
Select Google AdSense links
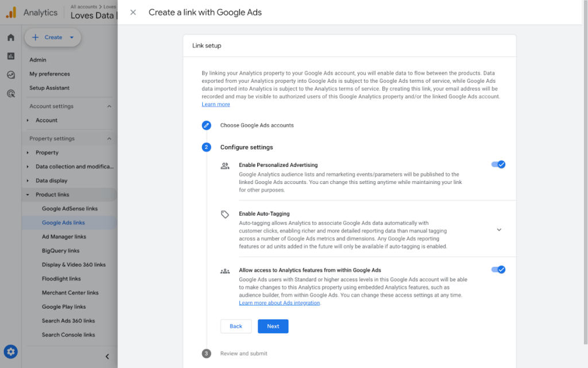(x=69, y=209)
